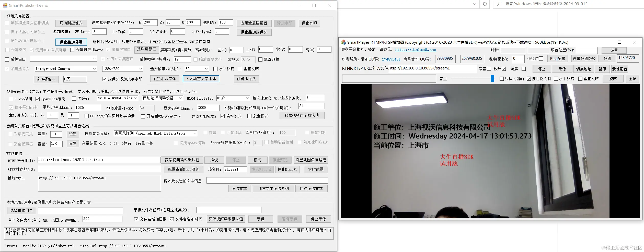Click the 暂停 button in SmartPlayer
Image resolution: width=644 pixels, height=252 pixels.
pos(602,69)
